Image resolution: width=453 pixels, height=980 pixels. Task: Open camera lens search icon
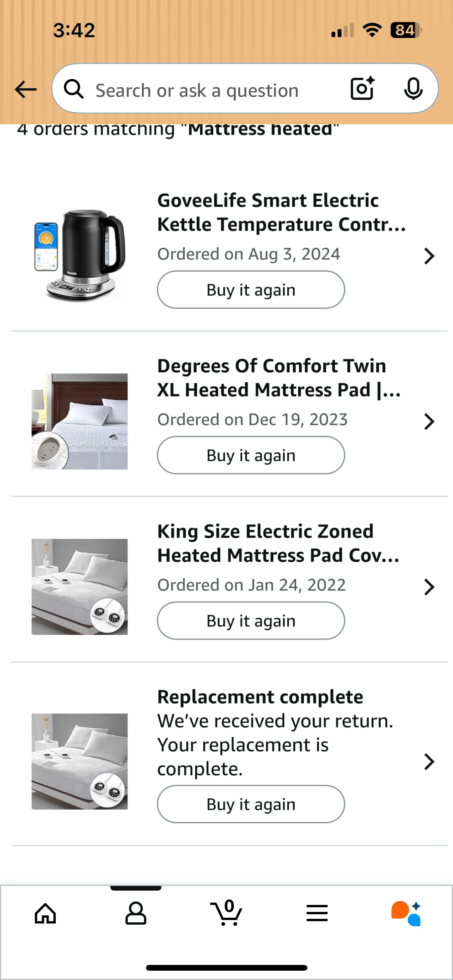362,89
